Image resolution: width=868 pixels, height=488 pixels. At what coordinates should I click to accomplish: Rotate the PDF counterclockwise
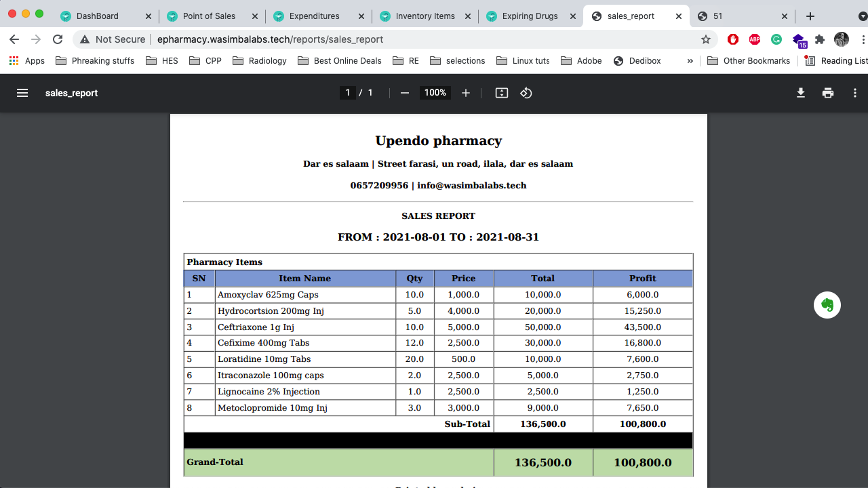tap(526, 93)
